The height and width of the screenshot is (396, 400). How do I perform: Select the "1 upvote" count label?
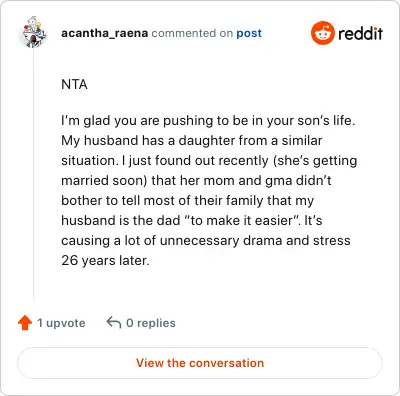pos(61,323)
